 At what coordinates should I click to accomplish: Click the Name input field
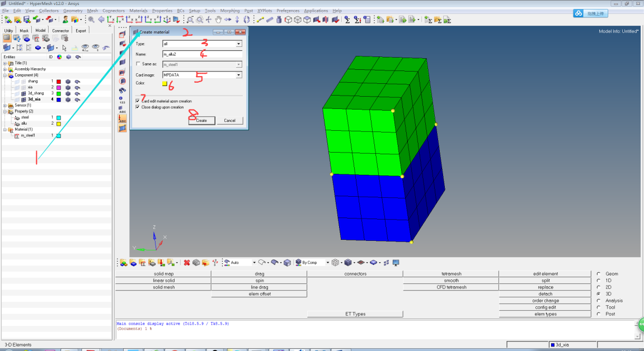click(x=202, y=54)
